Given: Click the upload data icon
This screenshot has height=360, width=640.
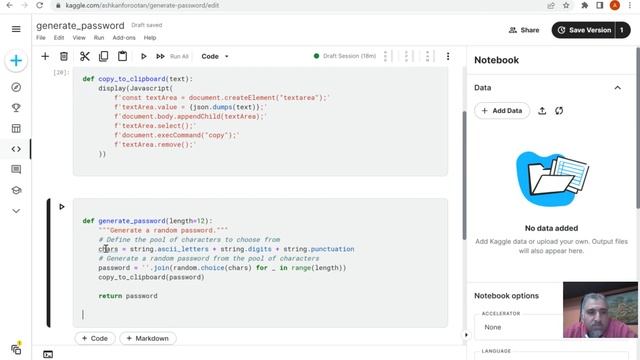Looking at the screenshot, I should 542,111.
